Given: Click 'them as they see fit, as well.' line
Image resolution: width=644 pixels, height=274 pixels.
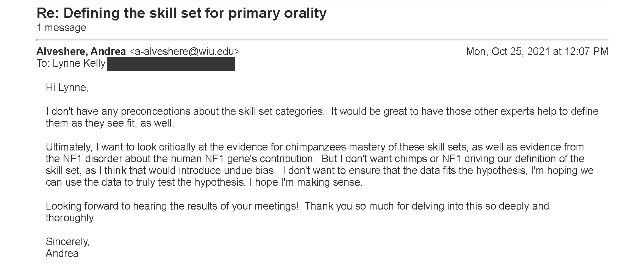Looking at the screenshot, I should click(110, 123).
